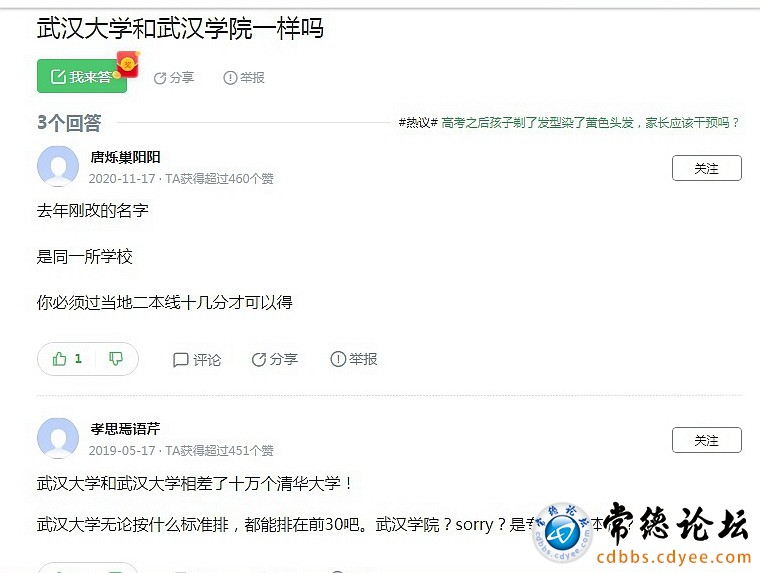Open profile name 唐烁巢阳阳
Image resolution: width=760 pixels, height=573 pixels.
pyautogui.click(x=125, y=157)
